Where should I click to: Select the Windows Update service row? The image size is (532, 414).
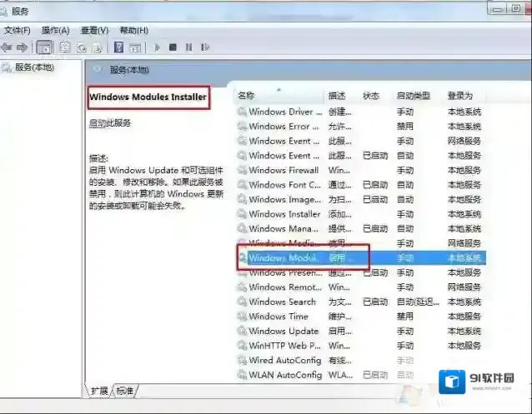pos(284,331)
